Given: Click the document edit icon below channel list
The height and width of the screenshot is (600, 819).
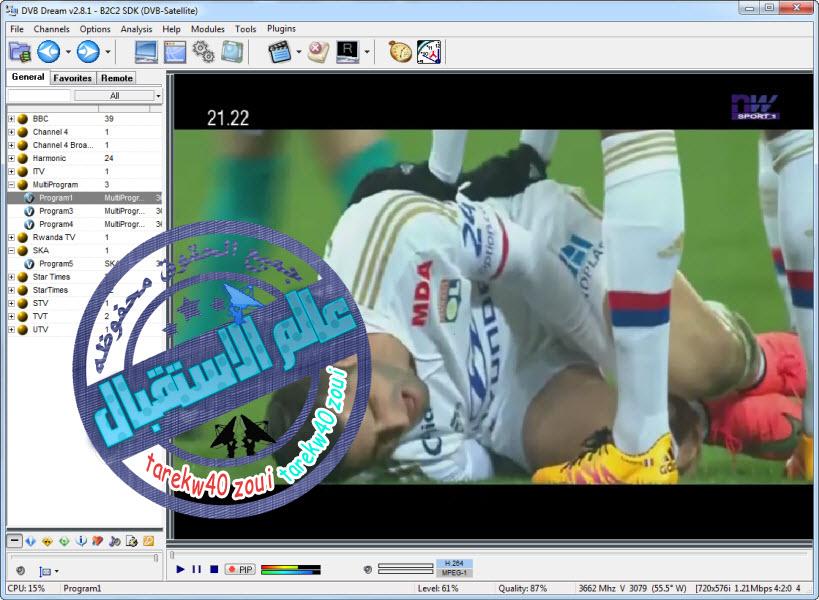Looking at the screenshot, I should pos(132,542).
